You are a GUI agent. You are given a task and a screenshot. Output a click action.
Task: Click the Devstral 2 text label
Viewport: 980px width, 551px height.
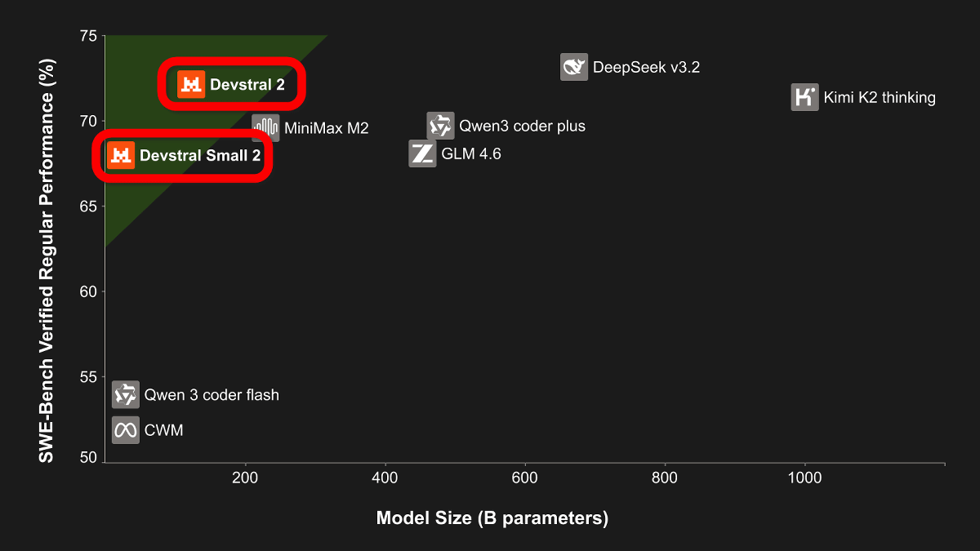click(247, 84)
